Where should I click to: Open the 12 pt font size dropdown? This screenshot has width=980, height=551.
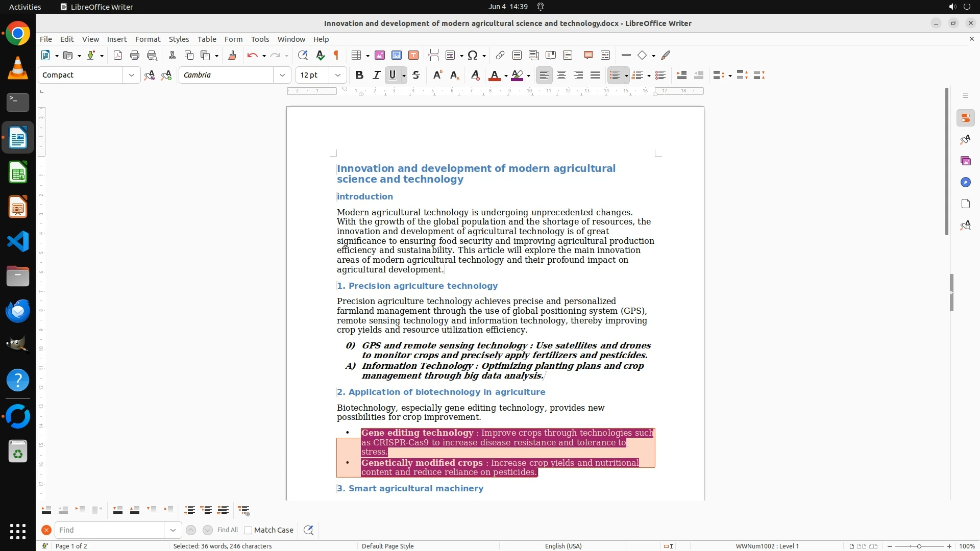pos(337,75)
